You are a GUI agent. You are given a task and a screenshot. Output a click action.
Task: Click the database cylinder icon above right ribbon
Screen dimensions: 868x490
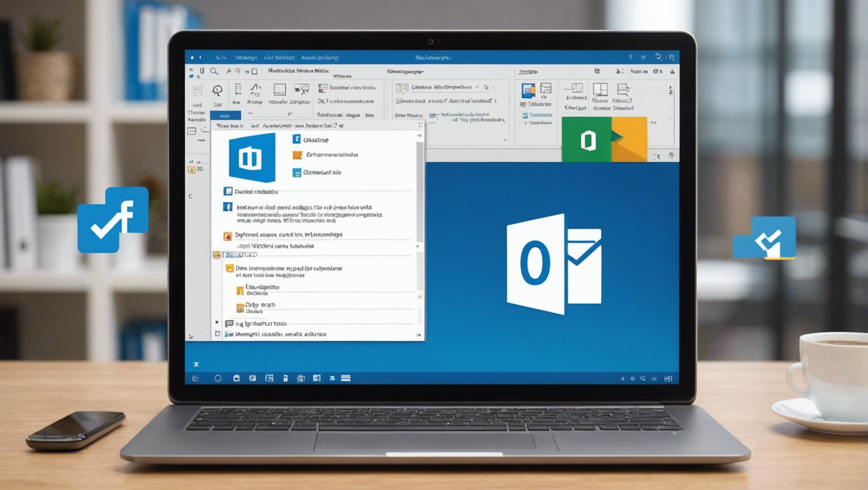point(597,71)
